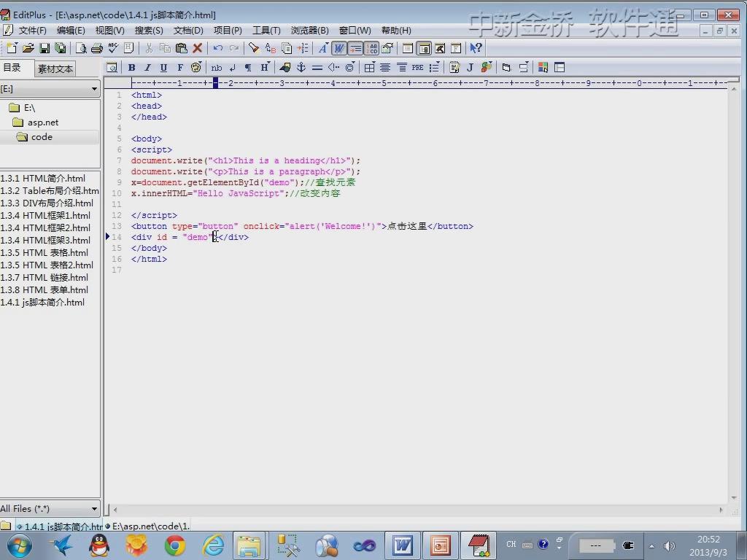Open 1.3.7 HTML 链接.html file
This screenshot has height=560, width=747.
(x=44, y=278)
